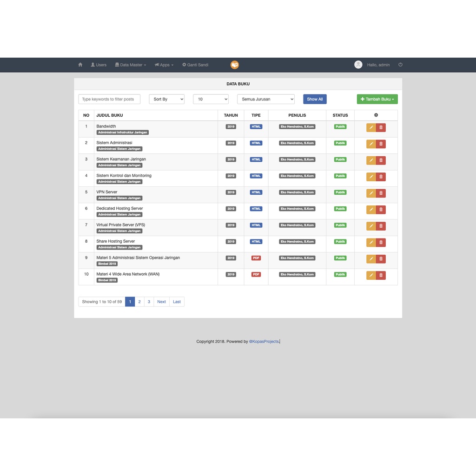The height and width of the screenshot is (476, 476).
Task: Click author badge in Sistem Administrasi row
Action: [x=297, y=143]
